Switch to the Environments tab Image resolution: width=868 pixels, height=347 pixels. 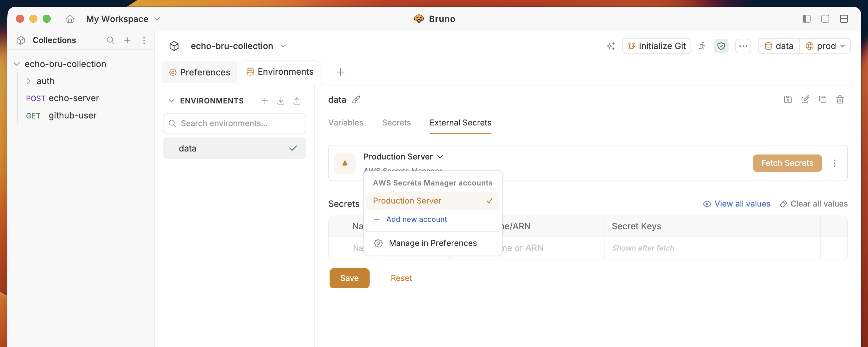(280, 72)
